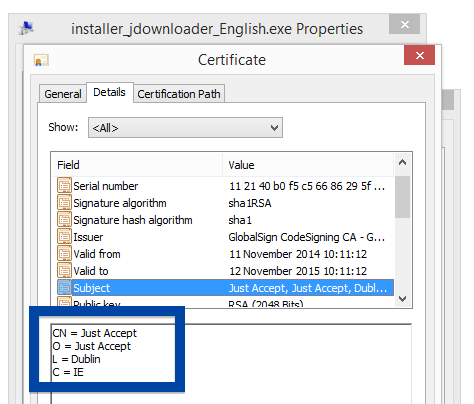Select the Valid from row
The height and width of the screenshot is (404, 474).
[x=223, y=254]
